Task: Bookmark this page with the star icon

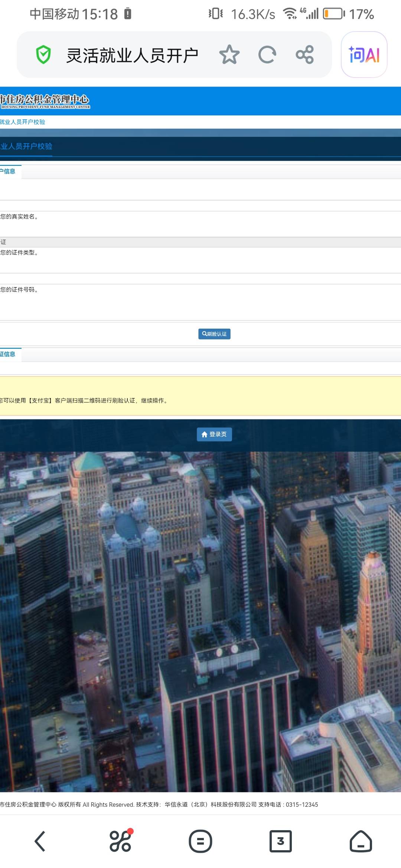Action: [229, 55]
